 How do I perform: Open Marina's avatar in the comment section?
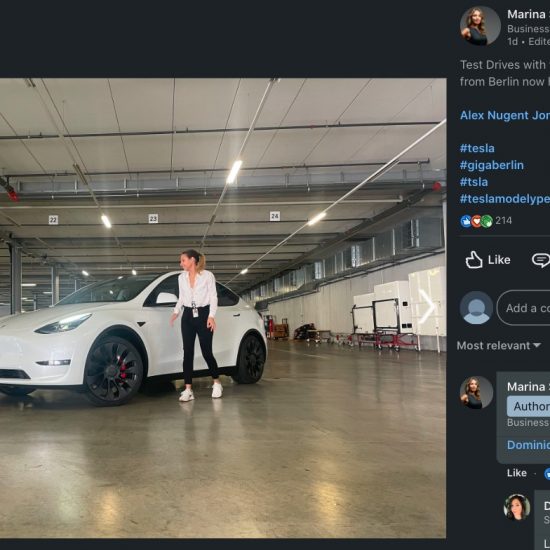coord(476,393)
